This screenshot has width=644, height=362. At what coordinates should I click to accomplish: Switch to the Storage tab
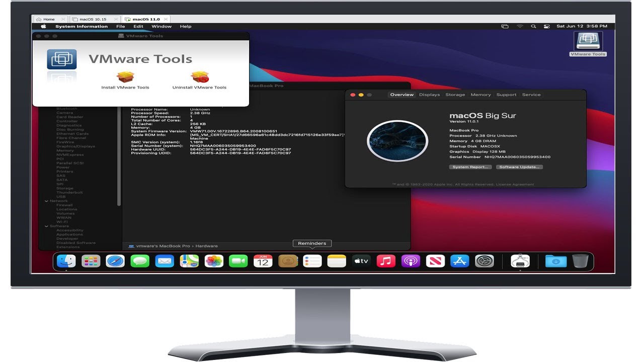click(x=455, y=95)
